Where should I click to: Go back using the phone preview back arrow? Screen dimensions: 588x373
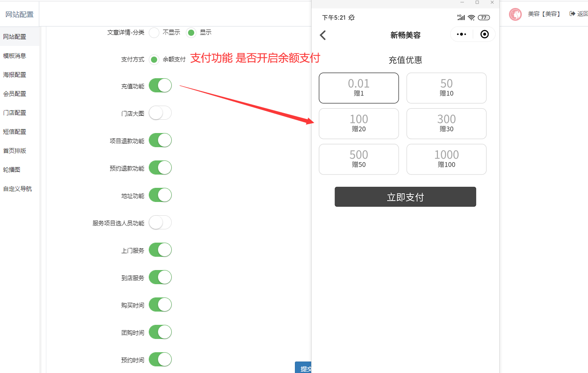coord(323,35)
